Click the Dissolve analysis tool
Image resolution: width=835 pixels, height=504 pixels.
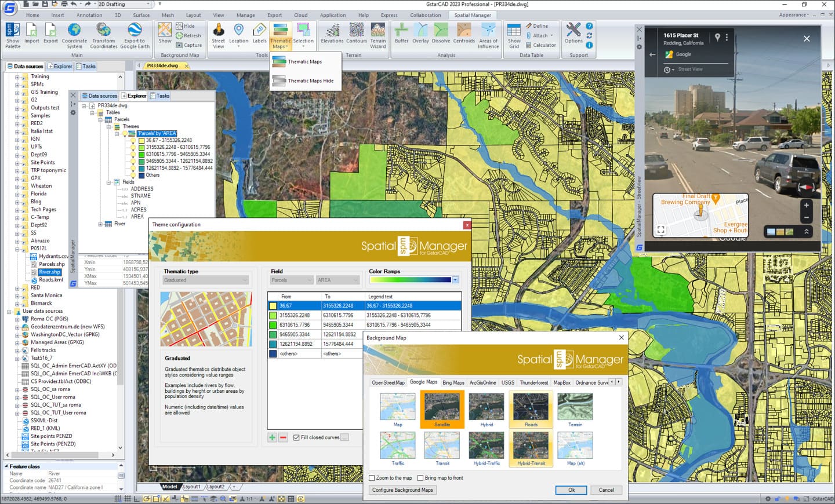point(441,34)
